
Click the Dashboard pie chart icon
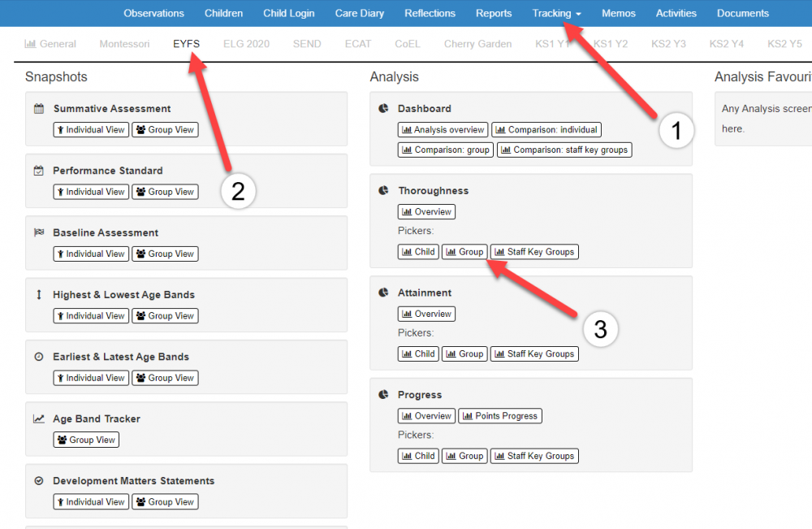[x=383, y=108]
